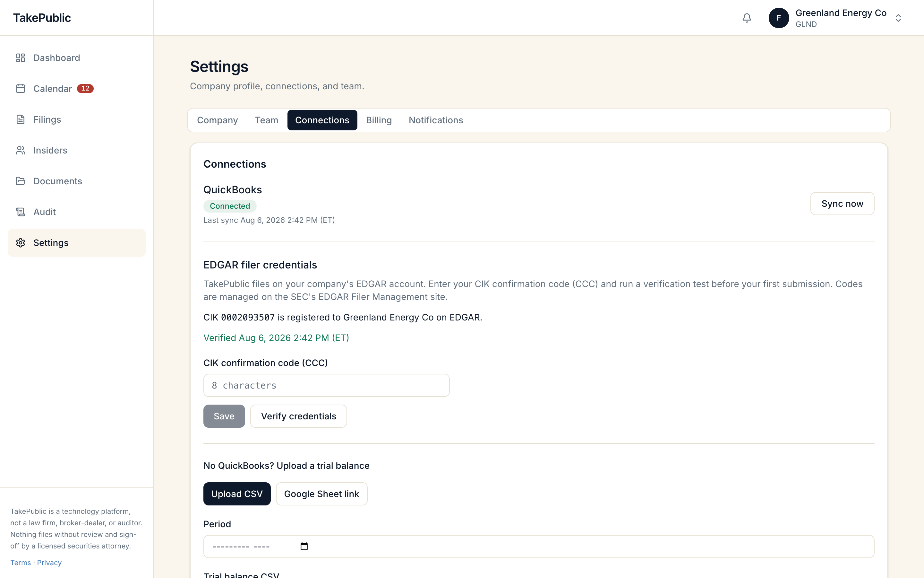Click the Sync now button
This screenshot has height=578, width=924.
coord(842,204)
